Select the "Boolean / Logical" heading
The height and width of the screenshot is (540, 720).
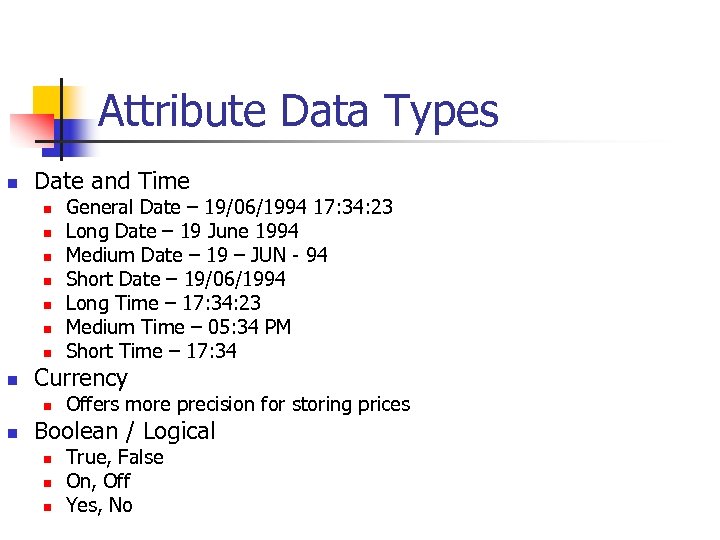(x=125, y=431)
